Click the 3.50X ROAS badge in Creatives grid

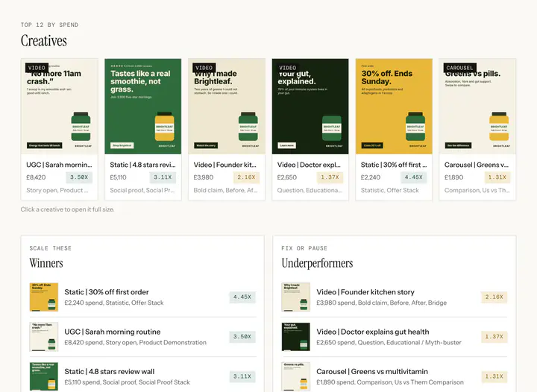click(x=79, y=177)
